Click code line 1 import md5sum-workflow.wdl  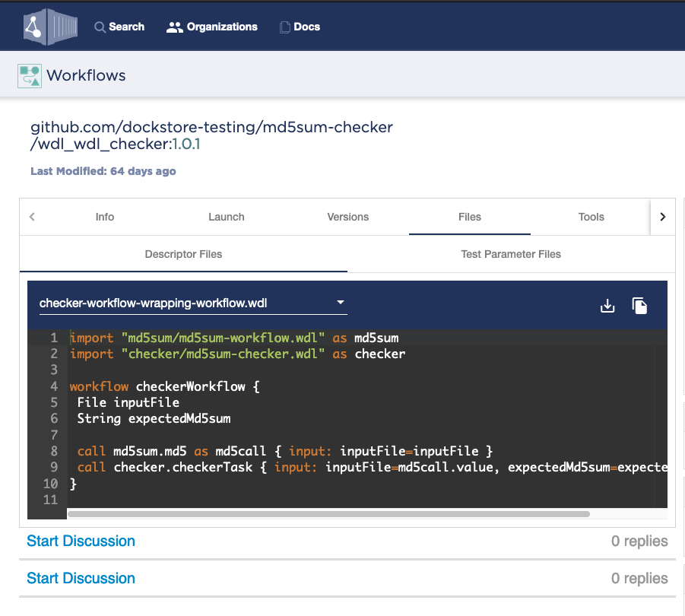[235, 338]
